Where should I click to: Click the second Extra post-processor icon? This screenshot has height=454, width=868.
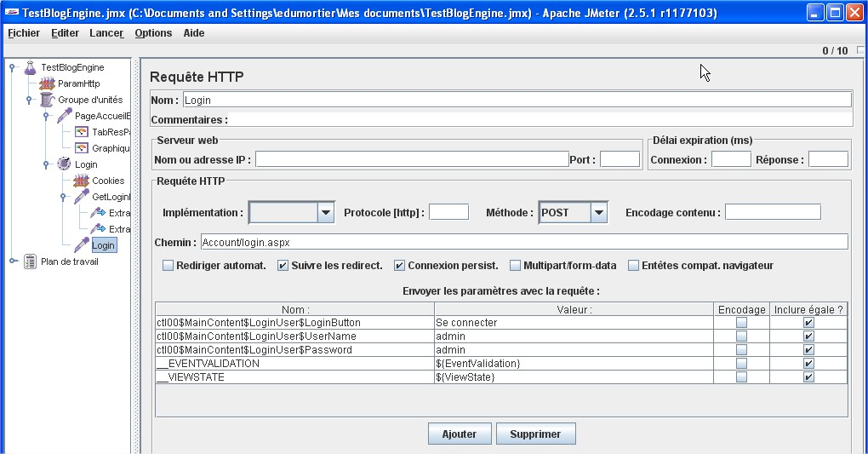[x=98, y=229]
